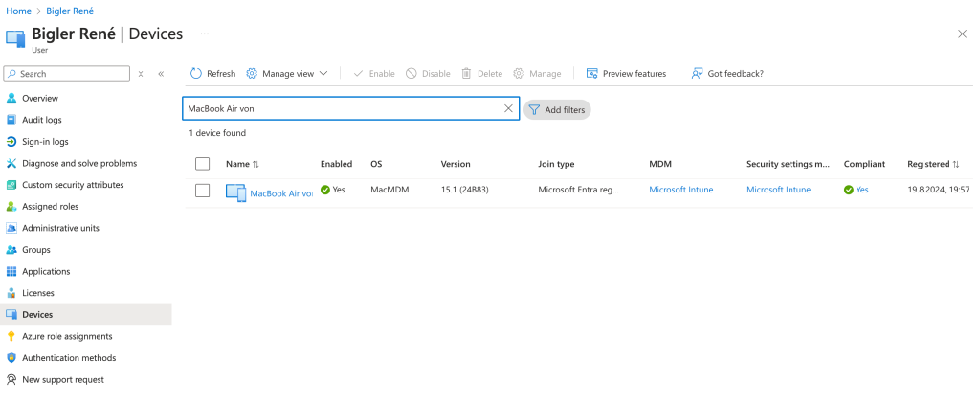
Task: Collapse the sidebar menu with double chevron
Action: coord(161,74)
